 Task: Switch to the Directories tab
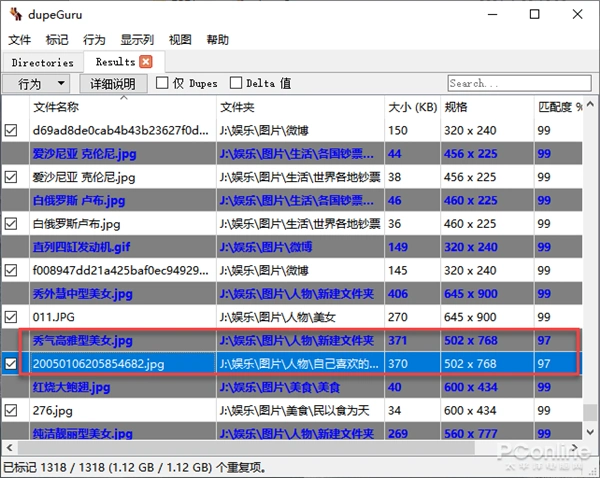pos(42,62)
